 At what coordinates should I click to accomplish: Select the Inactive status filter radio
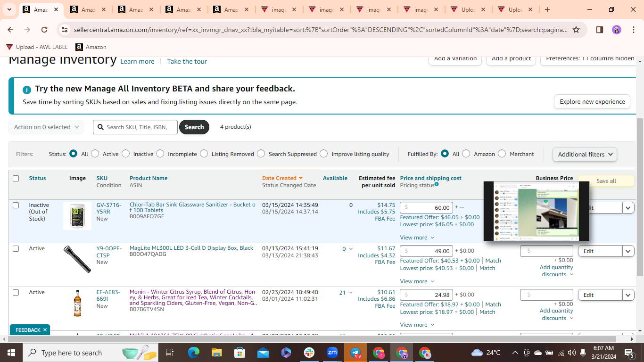(x=125, y=154)
